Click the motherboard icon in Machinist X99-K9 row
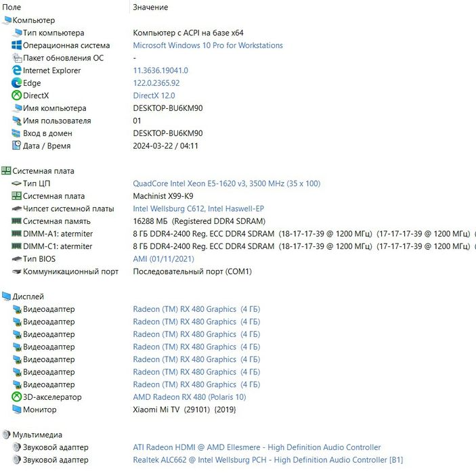Viewport: 476px width, 473px height. coord(16,196)
